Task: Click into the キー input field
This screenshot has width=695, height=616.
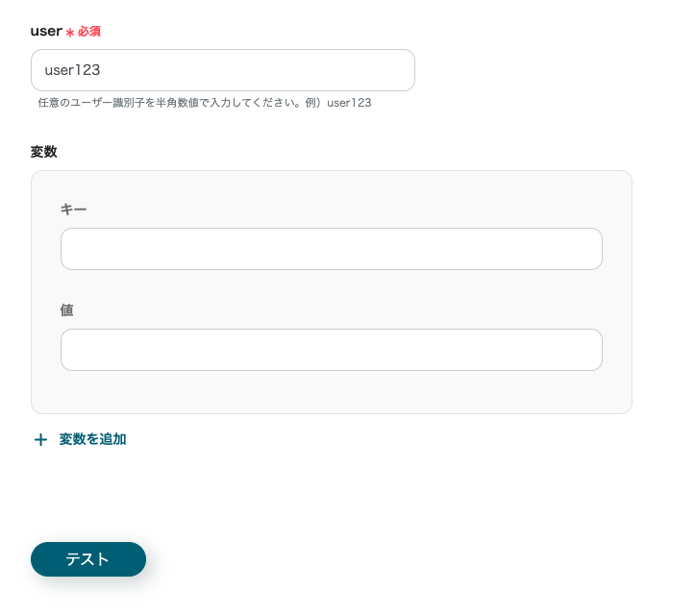Action: (x=331, y=249)
